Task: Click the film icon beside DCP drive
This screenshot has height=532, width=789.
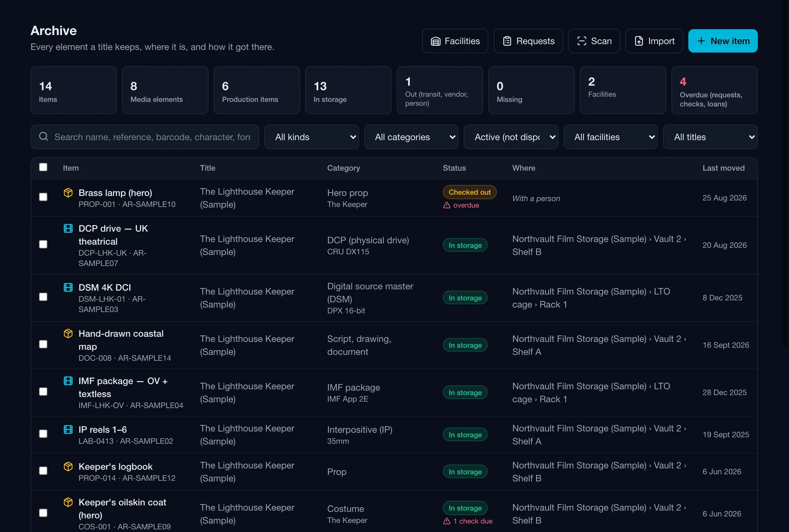Action: point(68,228)
